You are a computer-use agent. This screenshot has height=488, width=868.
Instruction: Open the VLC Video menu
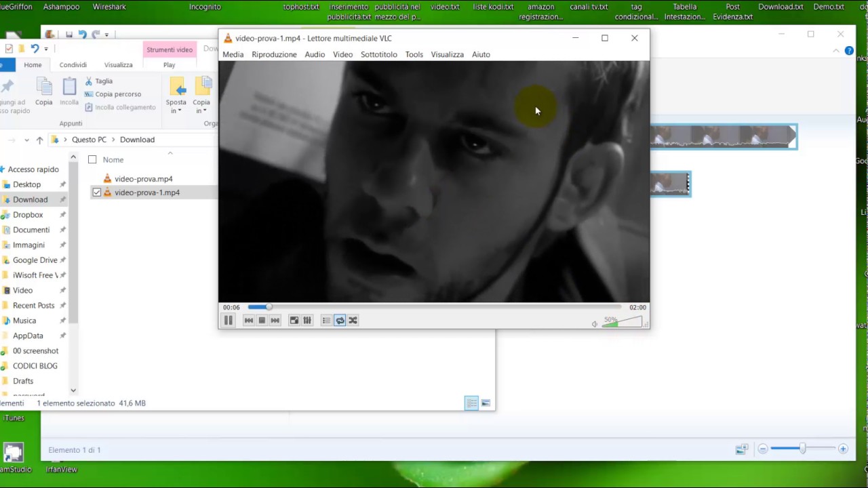pyautogui.click(x=342, y=54)
